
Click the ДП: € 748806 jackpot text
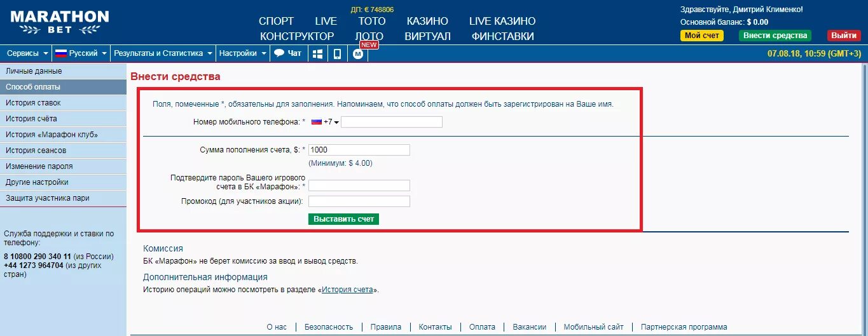[372, 10]
